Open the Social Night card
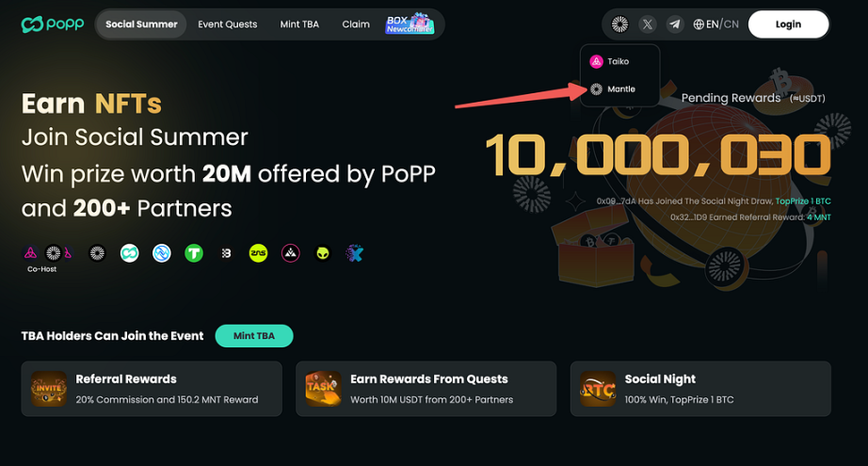 click(700, 389)
